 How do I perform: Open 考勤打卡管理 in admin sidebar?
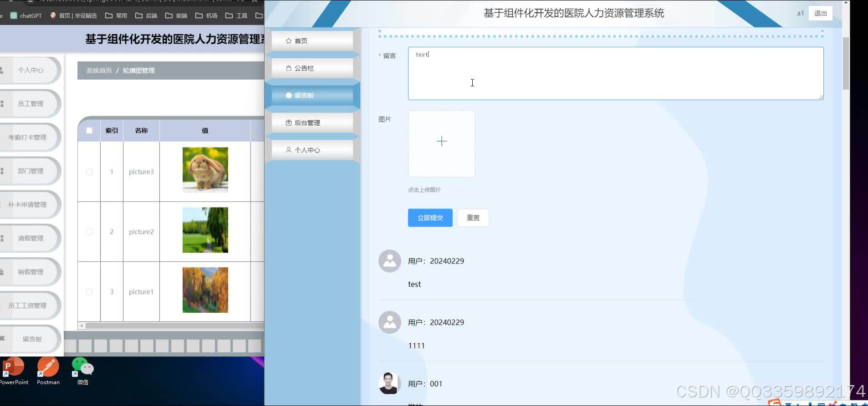tap(30, 137)
